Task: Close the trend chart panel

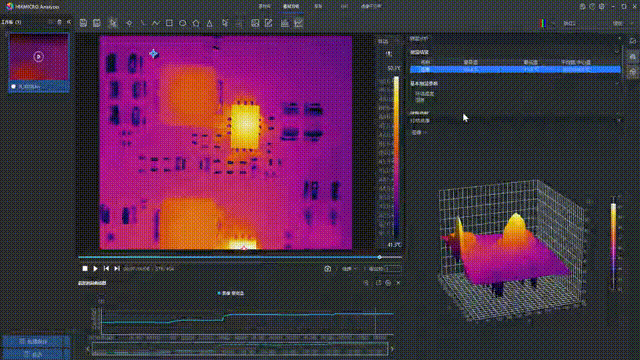Action: coord(398,283)
